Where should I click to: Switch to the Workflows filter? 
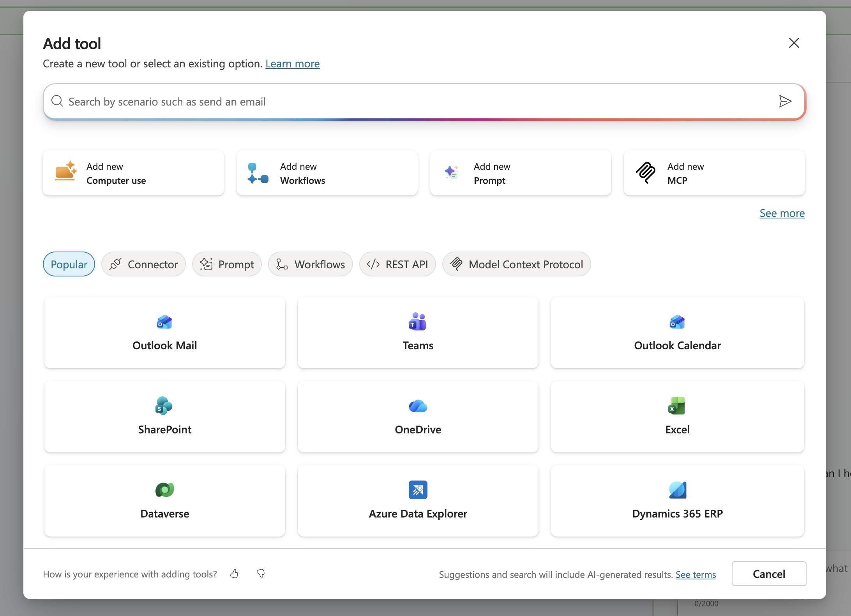[x=311, y=264]
